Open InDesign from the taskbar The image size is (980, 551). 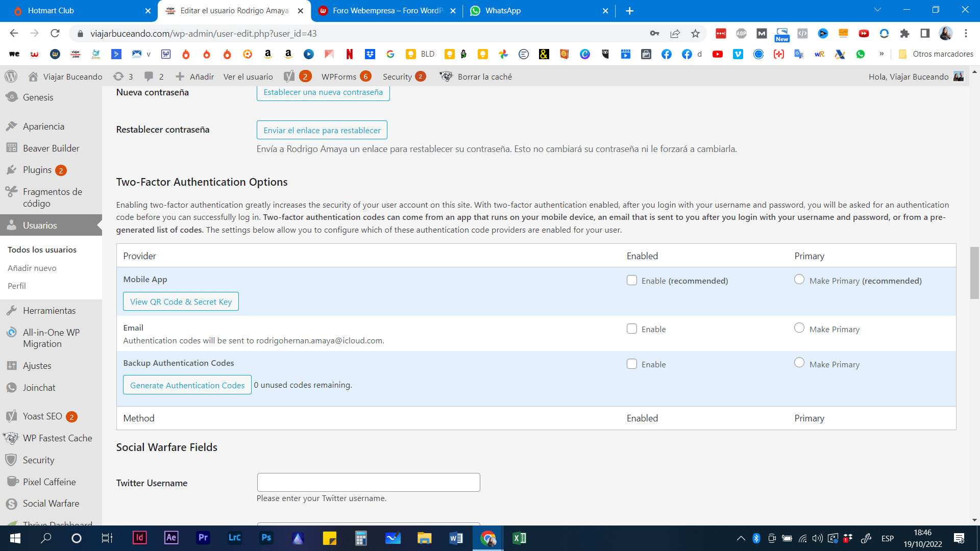point(139,538)
